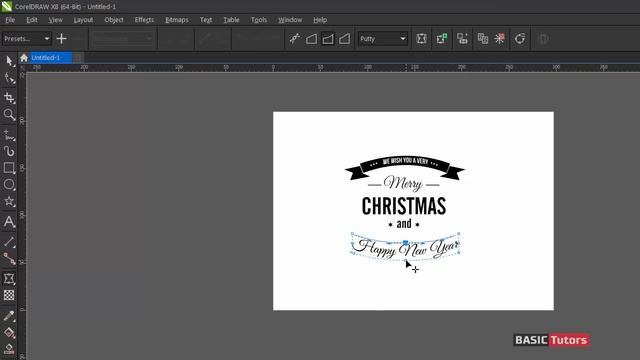Open the Effects menu
640x360 pixels.
tap(144, 20)
